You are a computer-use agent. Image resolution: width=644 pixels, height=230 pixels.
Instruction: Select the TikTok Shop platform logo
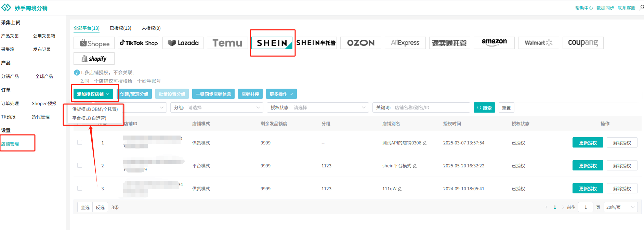[x=139, y=43]
